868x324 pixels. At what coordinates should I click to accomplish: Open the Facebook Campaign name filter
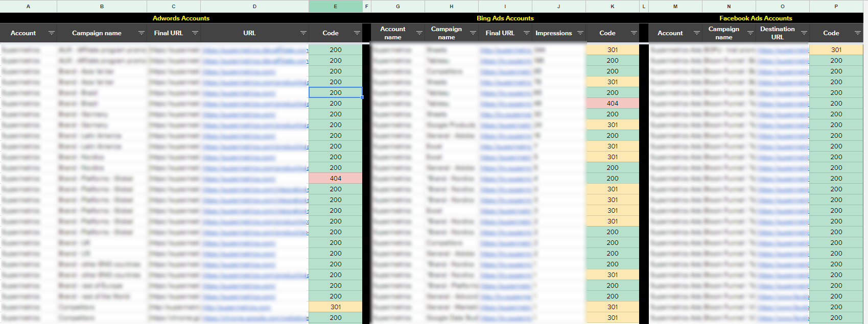point(750,33)
